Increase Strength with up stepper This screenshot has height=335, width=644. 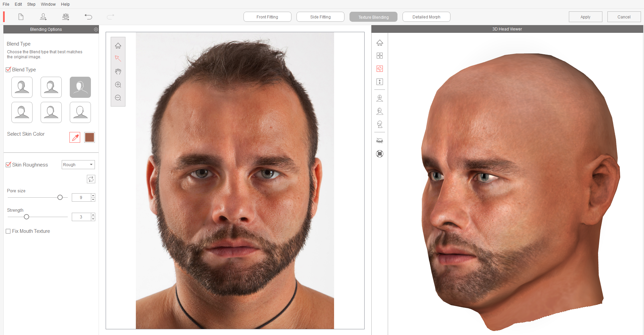[x=93, y=215]
